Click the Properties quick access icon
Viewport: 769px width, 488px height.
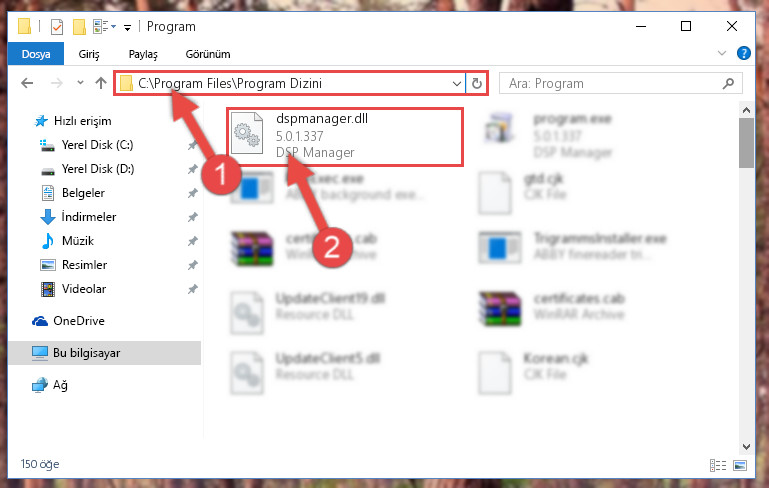[57, 26]
